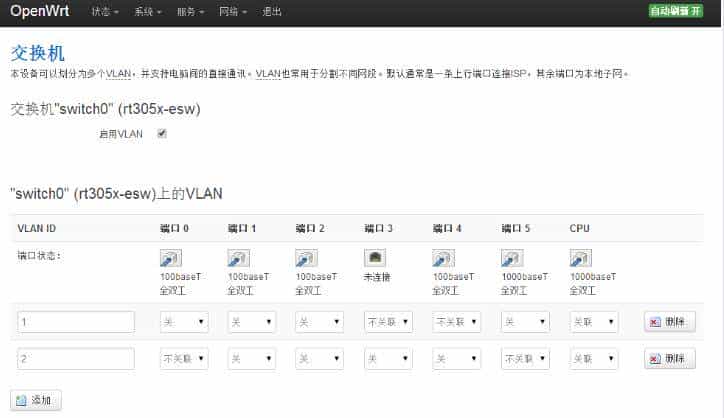The height and width of the screenshot is (418, 724).
Task: Open VLAN 2 port 4 dropdown
Action: 457,358
